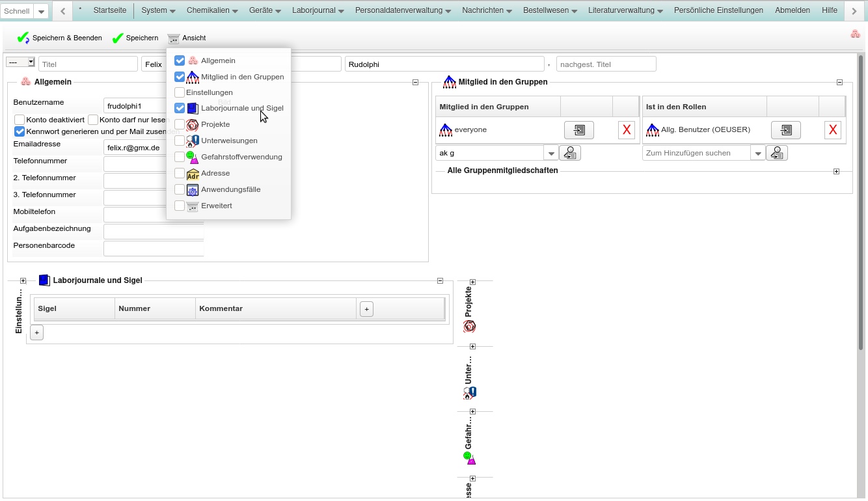Open details for Allg. Benutzer role
This screenshot has width=868, height=501.
point(786,130)
